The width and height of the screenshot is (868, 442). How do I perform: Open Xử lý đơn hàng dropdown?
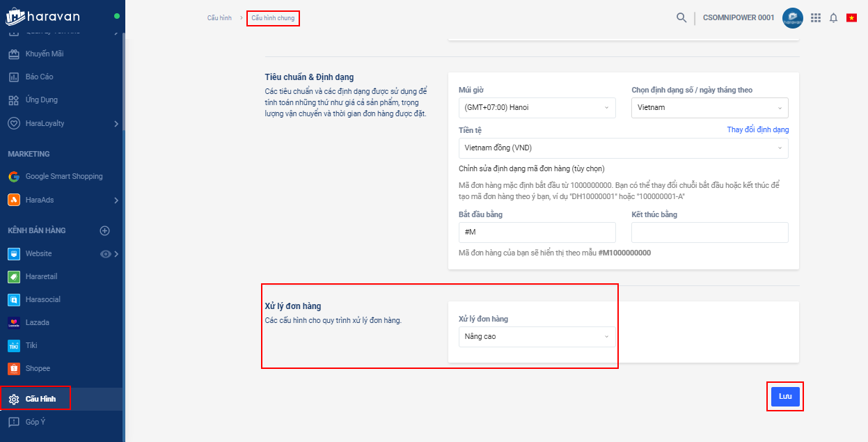(x=537, y=337)
